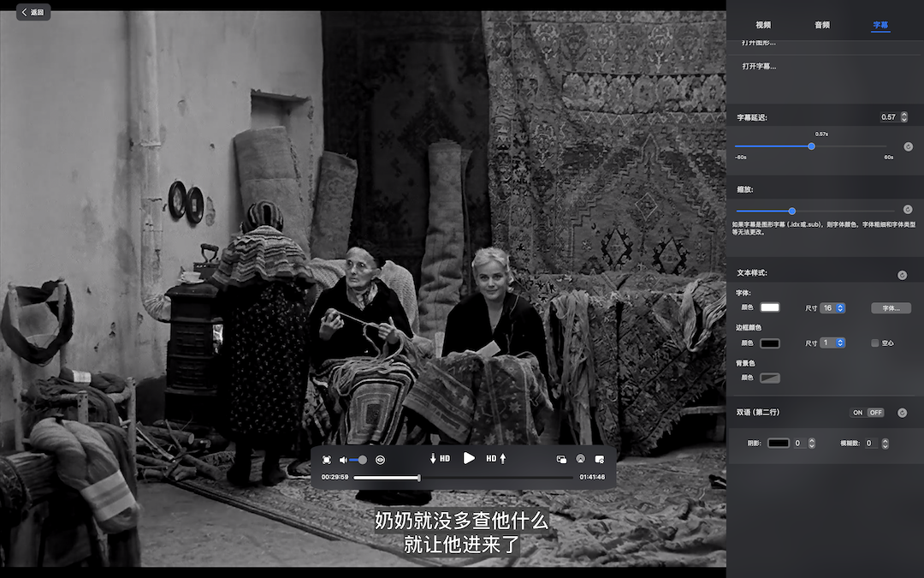Play the video

[x=469, y=458]
